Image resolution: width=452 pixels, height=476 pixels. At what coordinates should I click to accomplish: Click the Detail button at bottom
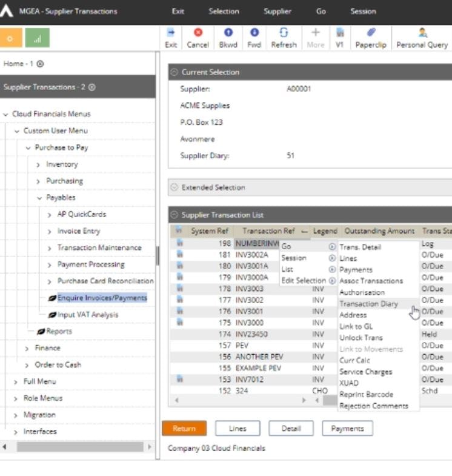coord(291,428)
